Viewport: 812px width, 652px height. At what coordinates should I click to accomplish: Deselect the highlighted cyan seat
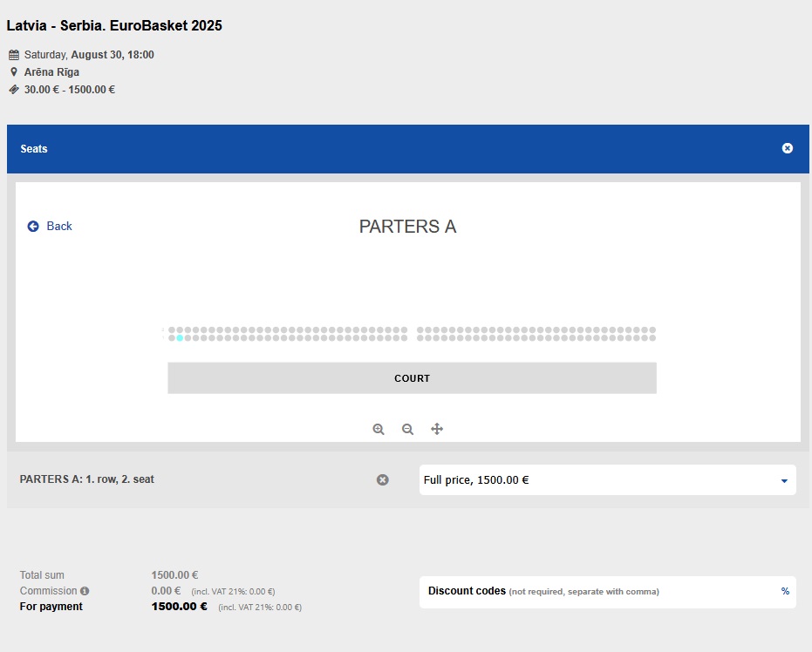click(180, 338)
